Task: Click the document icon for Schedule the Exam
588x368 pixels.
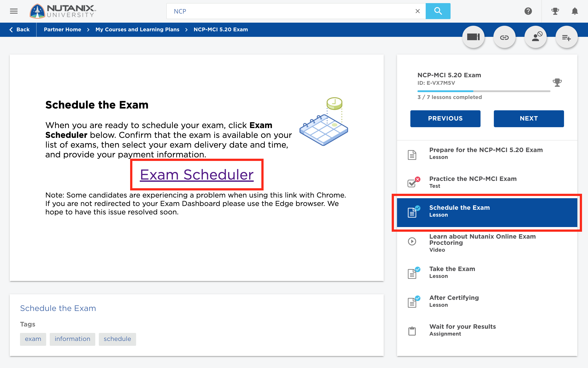Action: (413, 211)
